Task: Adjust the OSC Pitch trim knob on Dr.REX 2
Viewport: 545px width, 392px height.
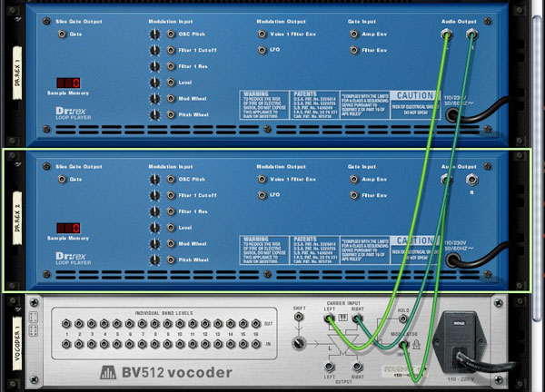Action: (154, 179)
